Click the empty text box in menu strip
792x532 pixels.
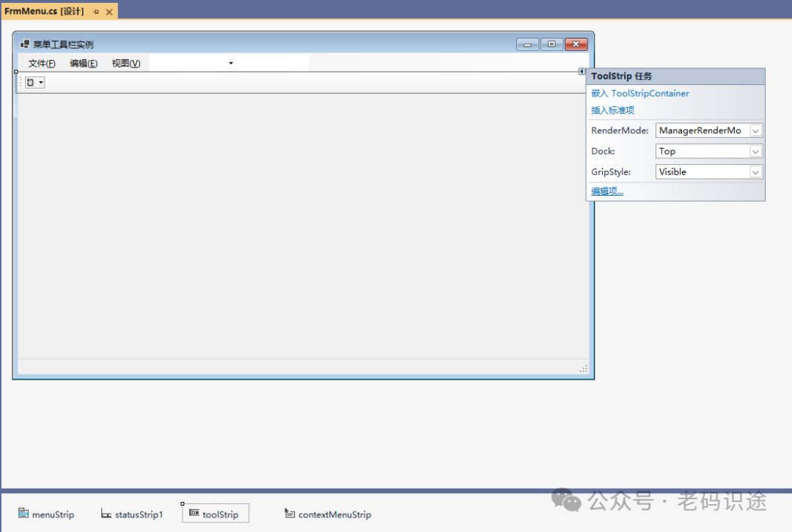[273, 63]
